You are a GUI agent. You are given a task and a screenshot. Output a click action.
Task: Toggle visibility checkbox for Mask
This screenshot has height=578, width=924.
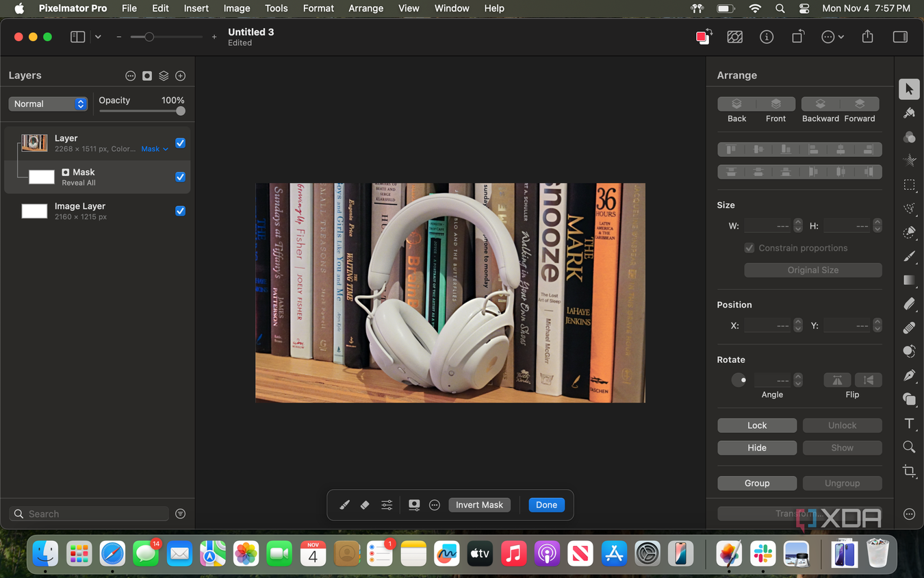pos(180,177)
